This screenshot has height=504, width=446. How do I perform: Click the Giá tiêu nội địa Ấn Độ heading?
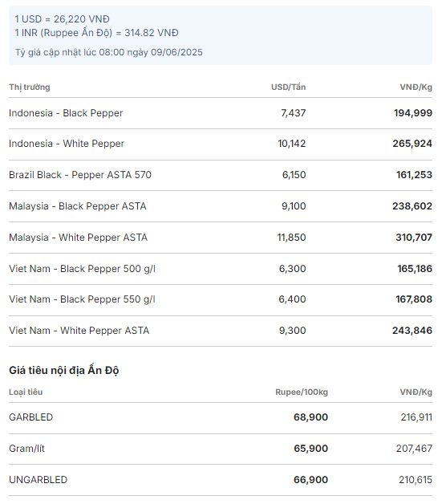tap(64, 371)
